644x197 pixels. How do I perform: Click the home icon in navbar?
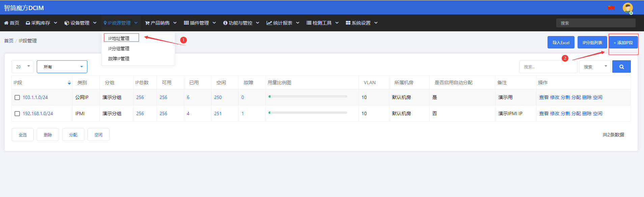(6, 23)
